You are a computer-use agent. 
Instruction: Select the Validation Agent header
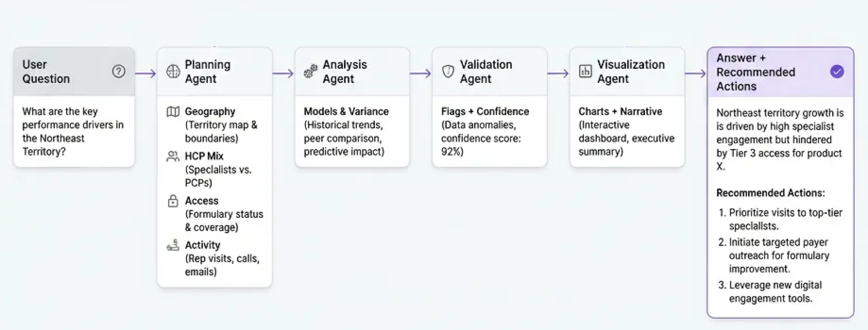click(486, 72)
